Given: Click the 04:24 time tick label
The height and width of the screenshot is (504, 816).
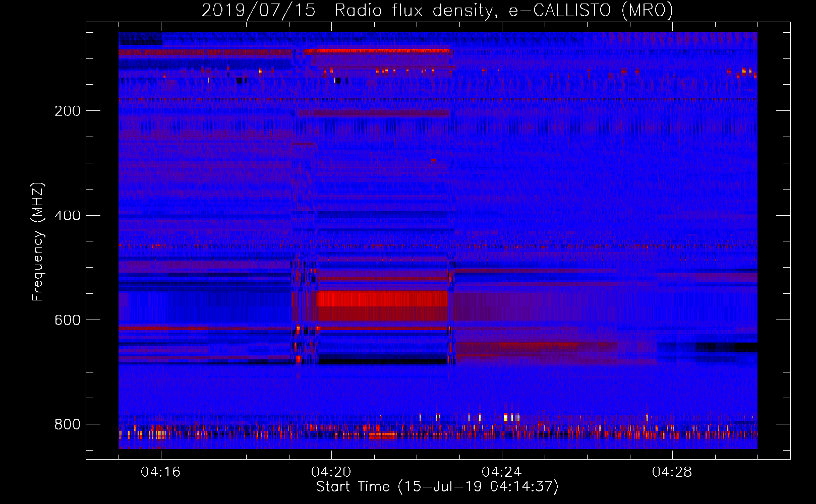Looking at the screenshot, I should [502, 472].
